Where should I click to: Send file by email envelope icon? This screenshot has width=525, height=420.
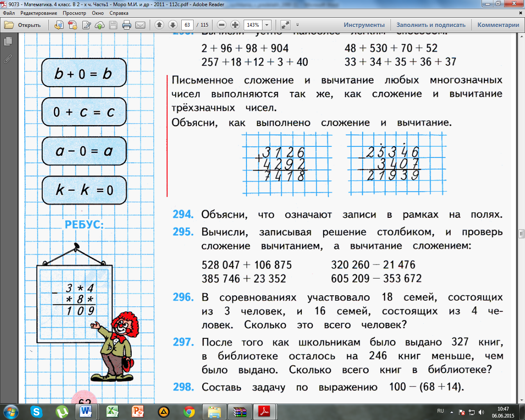140,25
